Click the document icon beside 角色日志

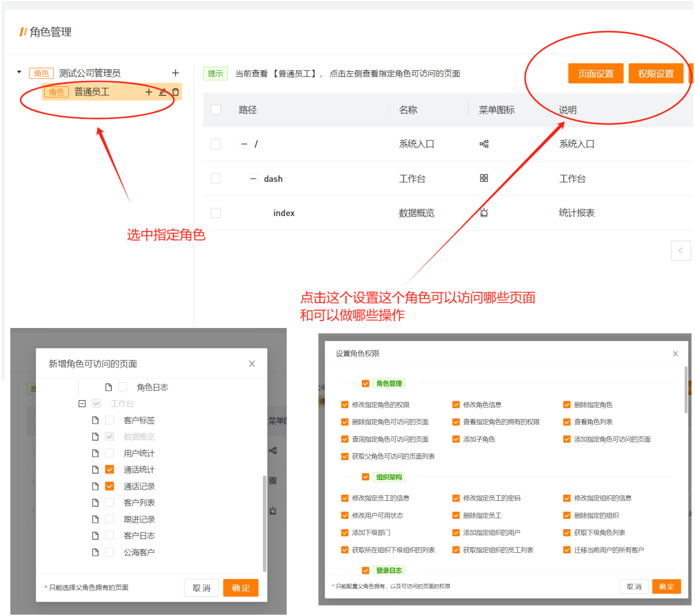[109, 387]
